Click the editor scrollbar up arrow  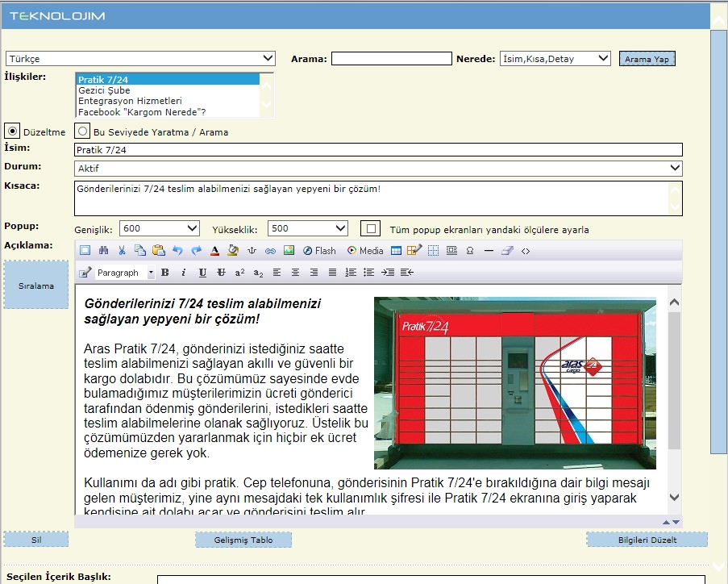(x=675, y=302)
